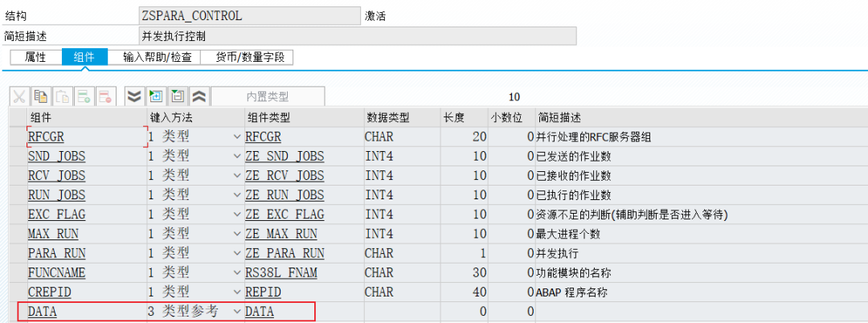Viewport: 868px width, 323px height.
Task: Click the expand include structure icon
Action: [x=156, y=96]
